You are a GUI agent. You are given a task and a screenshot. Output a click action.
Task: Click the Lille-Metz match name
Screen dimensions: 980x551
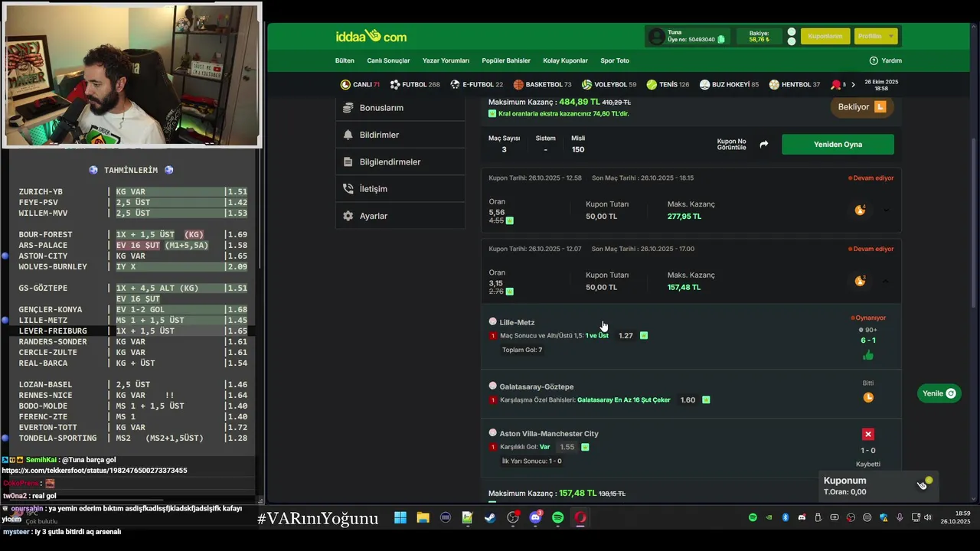pos(517,322)
